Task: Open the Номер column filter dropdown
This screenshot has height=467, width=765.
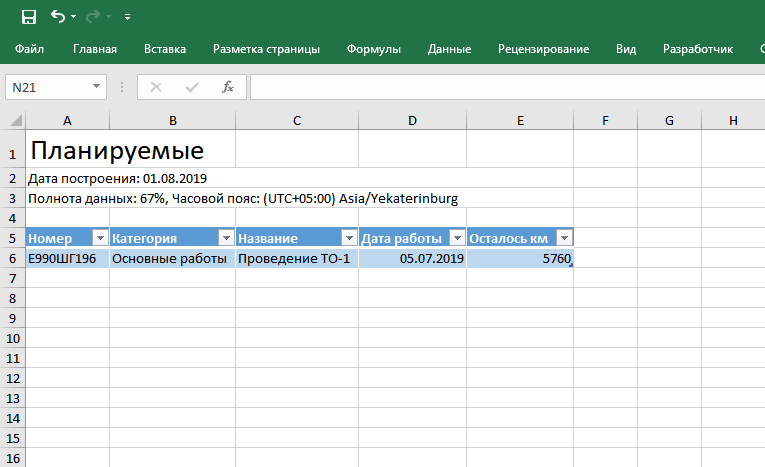Action: (x=100, y=238)
